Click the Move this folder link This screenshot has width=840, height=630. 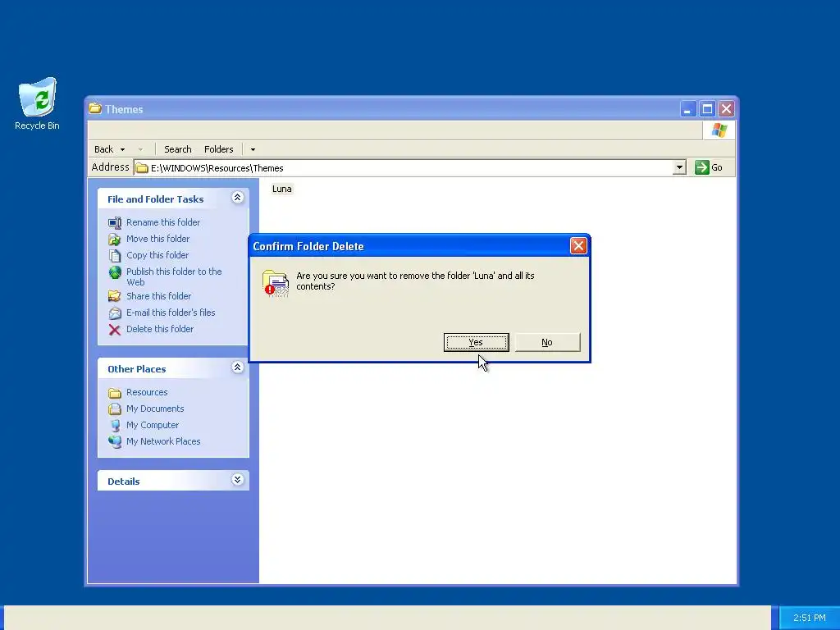157,239
